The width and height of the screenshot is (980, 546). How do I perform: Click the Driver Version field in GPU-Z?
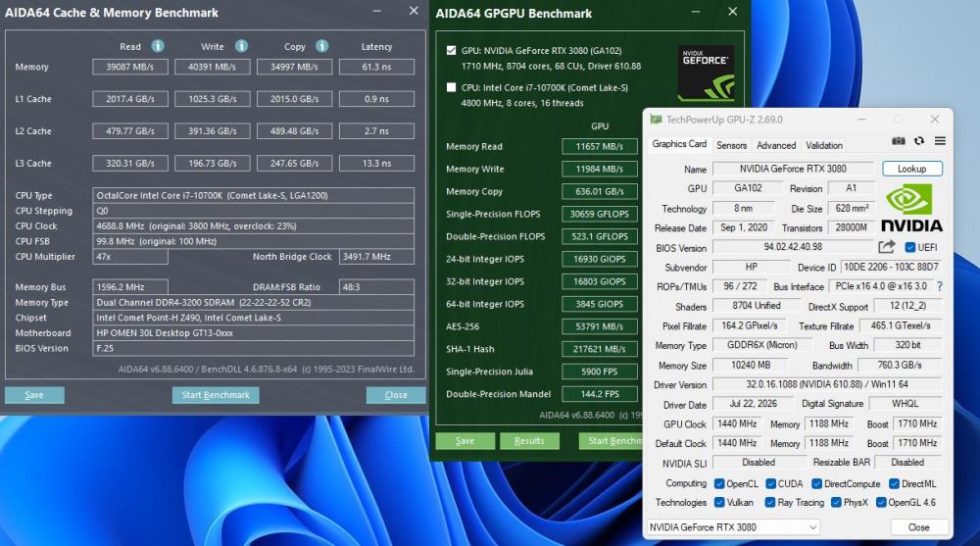point(827,384)
